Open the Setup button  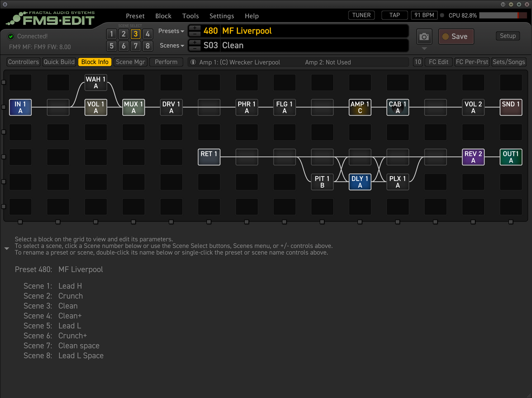(508, 36)
